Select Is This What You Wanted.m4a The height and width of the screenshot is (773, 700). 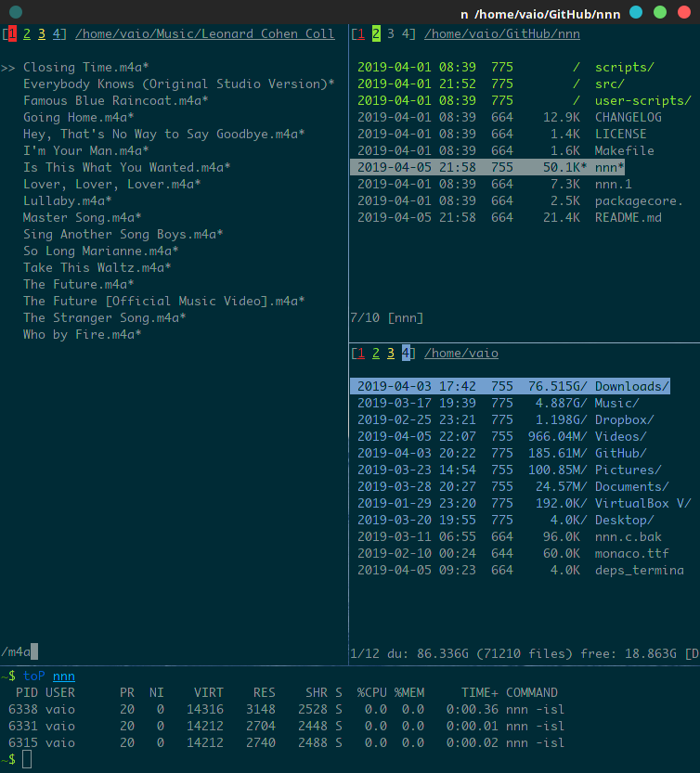coord(127,168)
